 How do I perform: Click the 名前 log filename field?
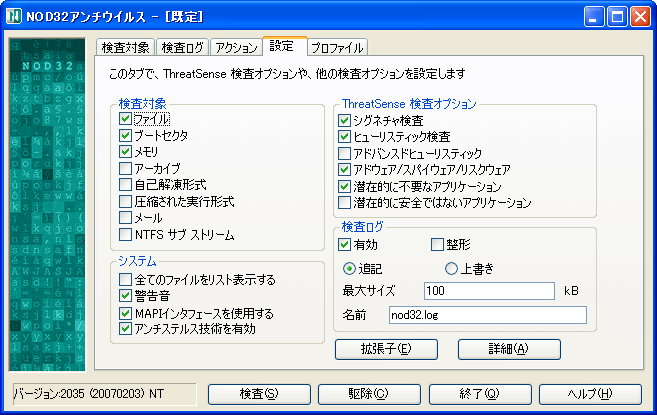point(488,315)
